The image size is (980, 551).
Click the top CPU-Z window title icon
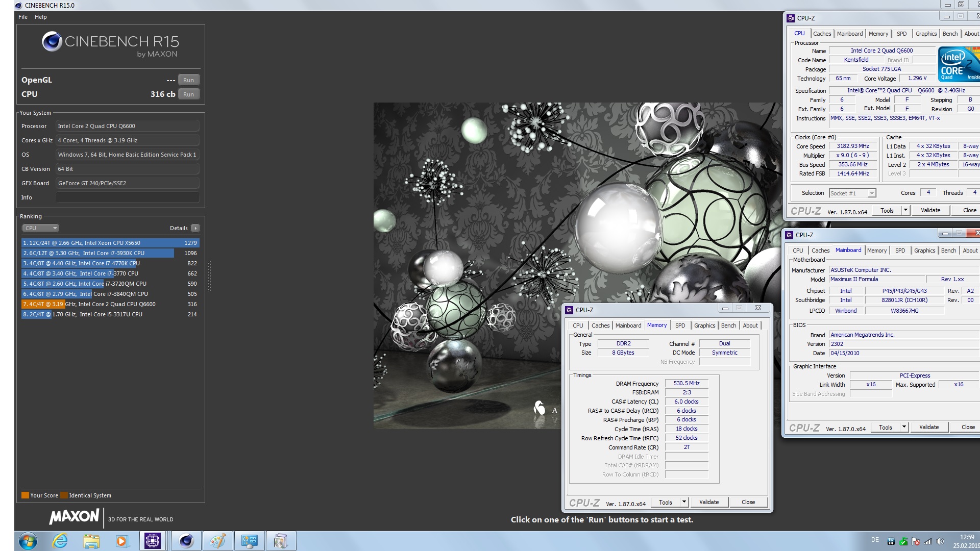[x=791, y=18]
